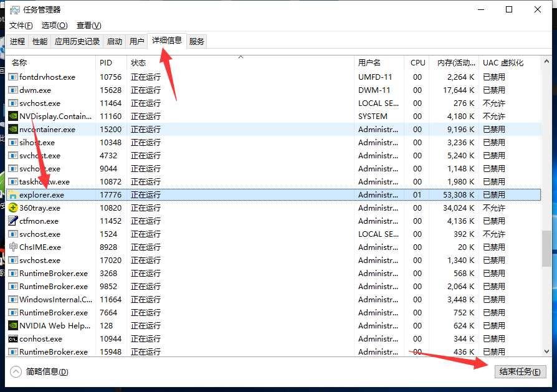Screen dimensions: 557x392
Task: Click the explorer.exe process icon
Action: click(13, 195)
